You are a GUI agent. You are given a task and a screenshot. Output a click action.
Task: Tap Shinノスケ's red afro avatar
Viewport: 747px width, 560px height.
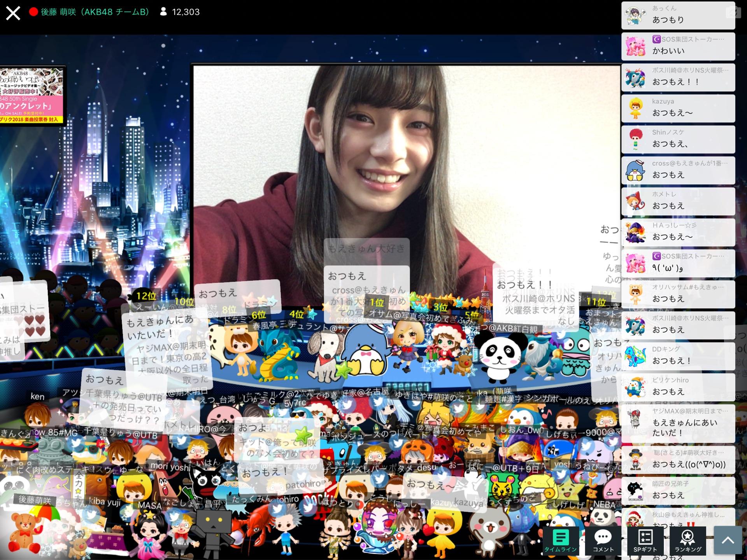pos(635,139)
